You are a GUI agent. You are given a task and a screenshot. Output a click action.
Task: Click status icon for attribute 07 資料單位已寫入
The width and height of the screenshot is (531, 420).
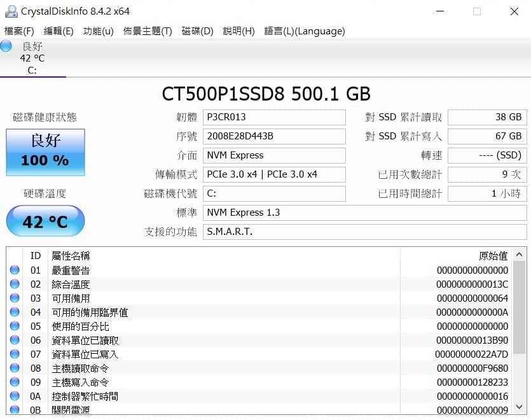[15, 354]
